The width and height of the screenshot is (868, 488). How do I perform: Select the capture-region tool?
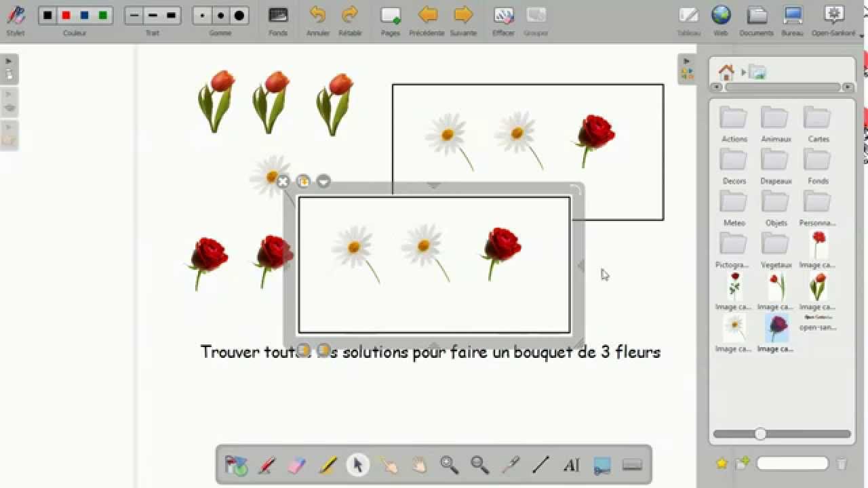602,465
